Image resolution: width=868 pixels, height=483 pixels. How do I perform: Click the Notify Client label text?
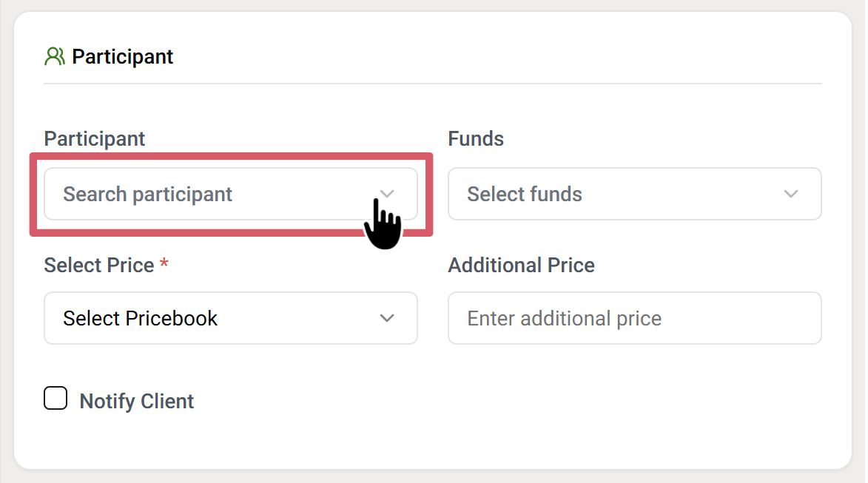[x=137, y=401]
